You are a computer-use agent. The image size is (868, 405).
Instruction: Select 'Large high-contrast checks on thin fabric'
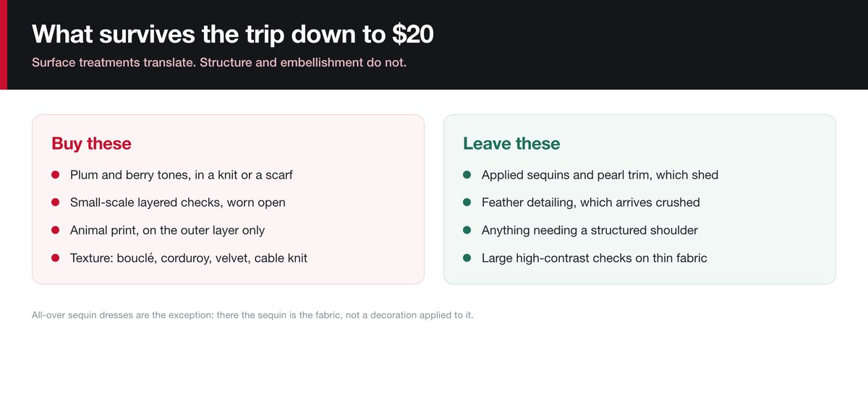(595, 257)
